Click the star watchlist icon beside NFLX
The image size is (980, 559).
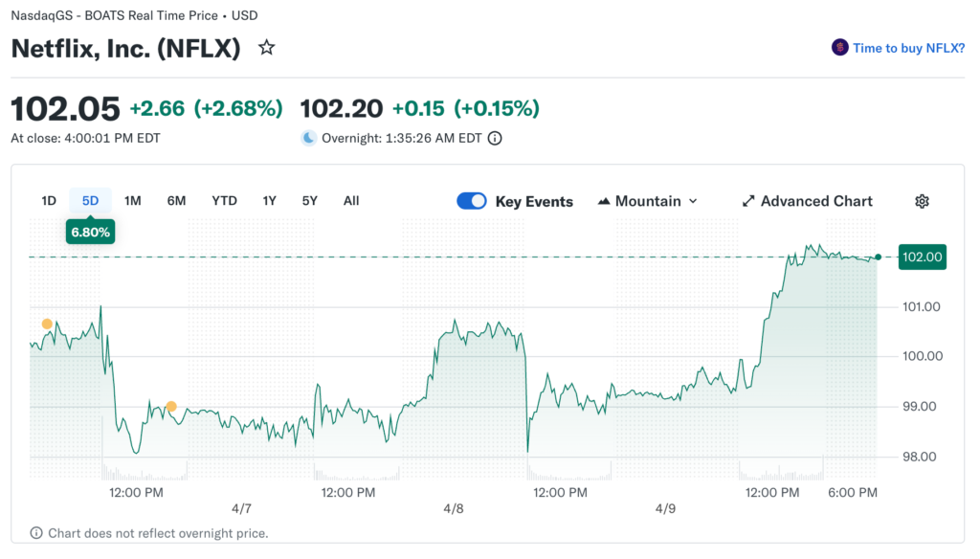[267, 48]
